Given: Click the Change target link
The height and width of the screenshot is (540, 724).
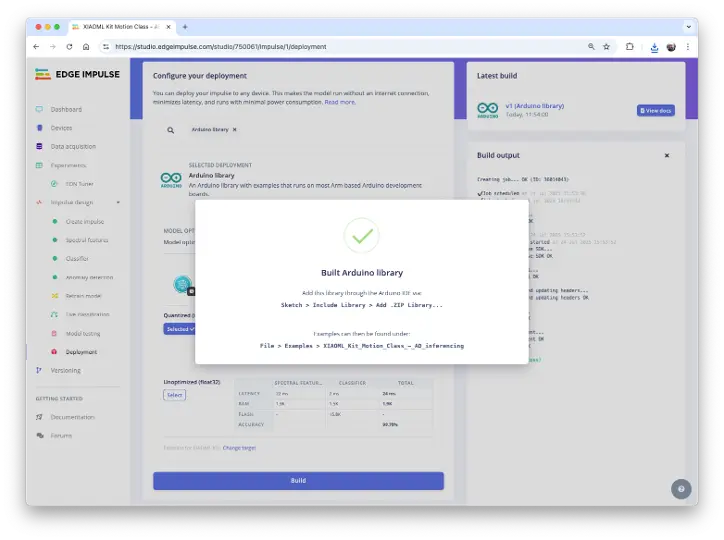Looking at the screenshot, I should (239, 448).
